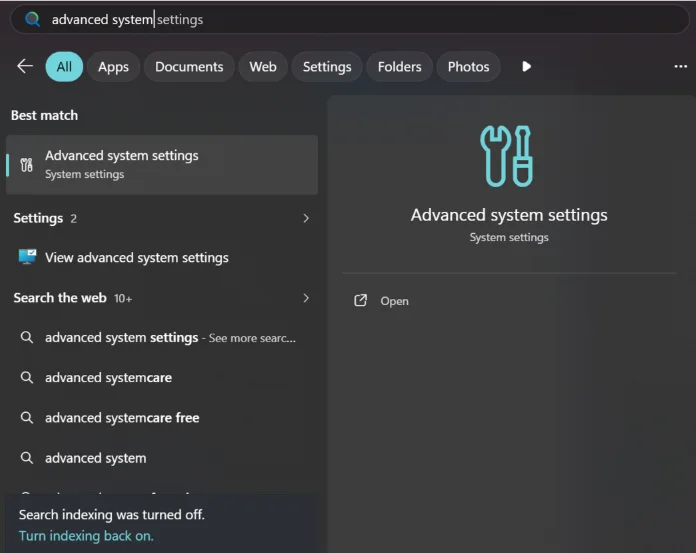Image resolution: width=696 pixels, height=553 pixels.
Task: Choose the advanced systemcare free suggestion
Action: 162,418
